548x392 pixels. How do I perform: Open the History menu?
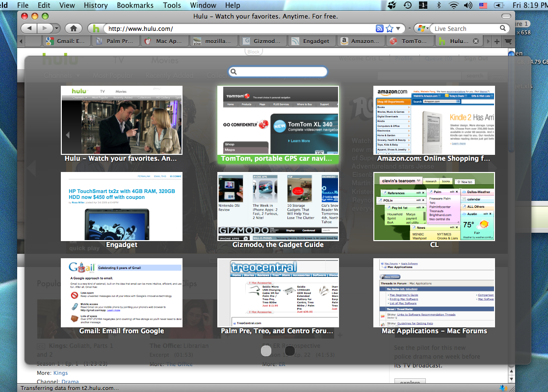point(96,5)
